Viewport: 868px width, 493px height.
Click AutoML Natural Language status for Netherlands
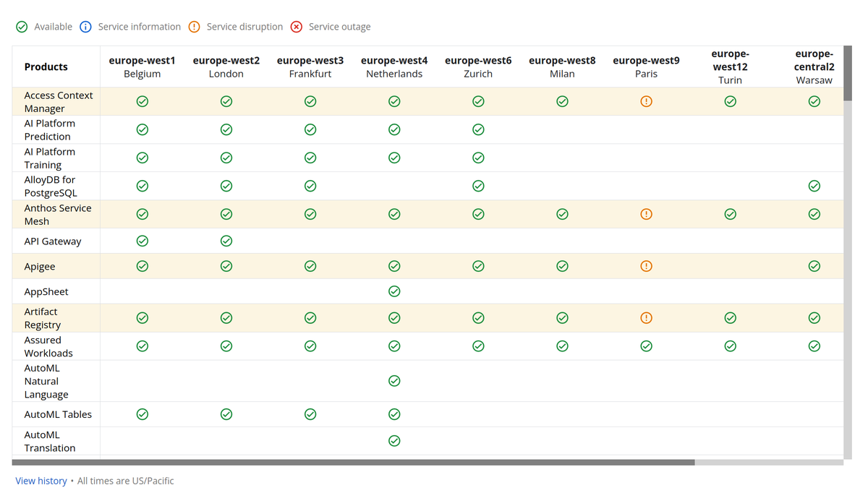[x=394, y=381]
